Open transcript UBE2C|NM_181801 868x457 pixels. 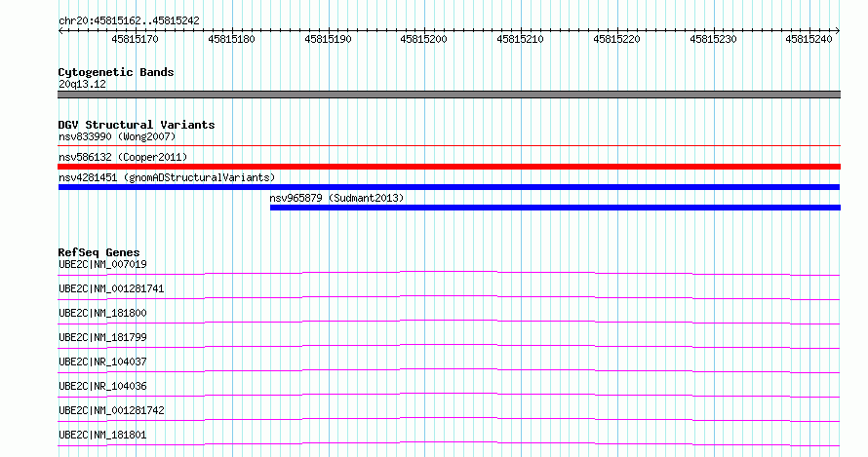pos(102,435)
